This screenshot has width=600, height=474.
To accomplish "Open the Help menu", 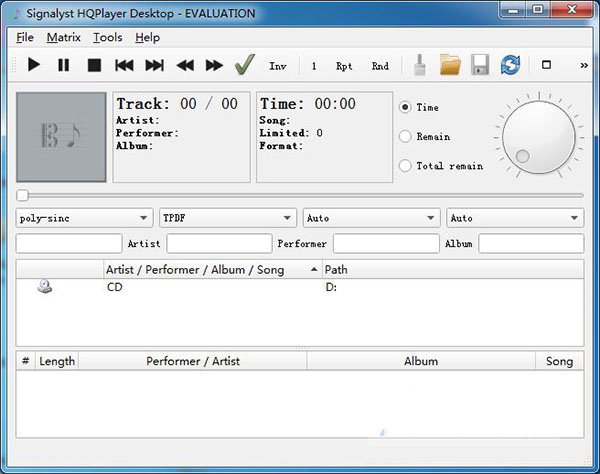I will (x=147, y=37).
